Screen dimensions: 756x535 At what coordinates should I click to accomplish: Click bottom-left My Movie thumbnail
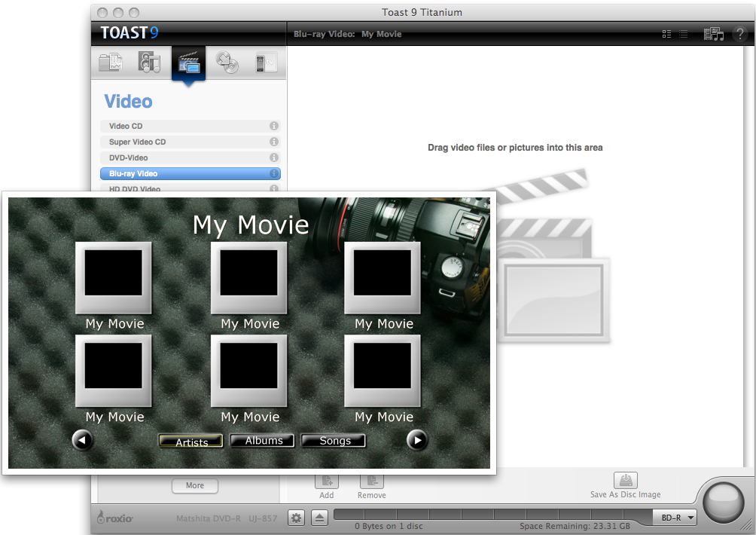click(113, 371)
